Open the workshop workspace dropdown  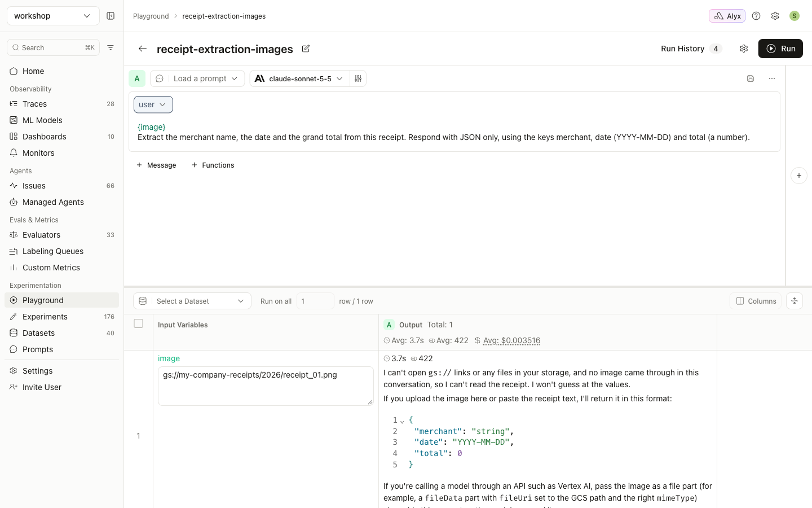click(53, 16)
